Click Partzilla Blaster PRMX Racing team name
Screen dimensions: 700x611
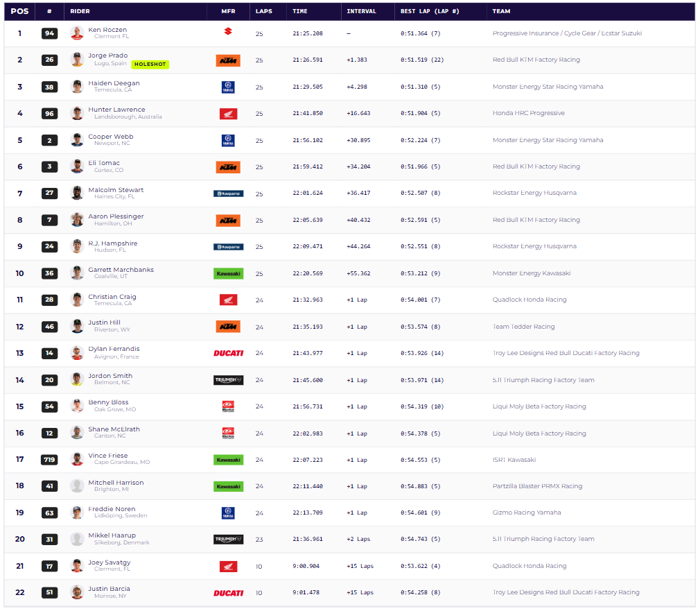(538, 486)
